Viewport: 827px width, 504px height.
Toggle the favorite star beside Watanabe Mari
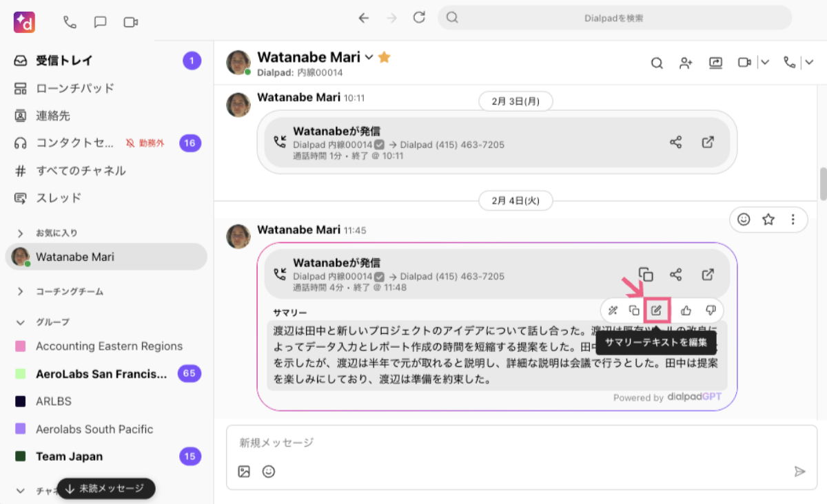pyautogui.click(x=385, y=57)
